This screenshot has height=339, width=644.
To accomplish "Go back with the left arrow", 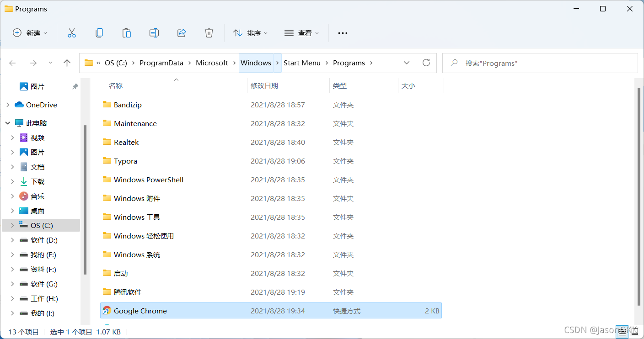I will point(13,63).
